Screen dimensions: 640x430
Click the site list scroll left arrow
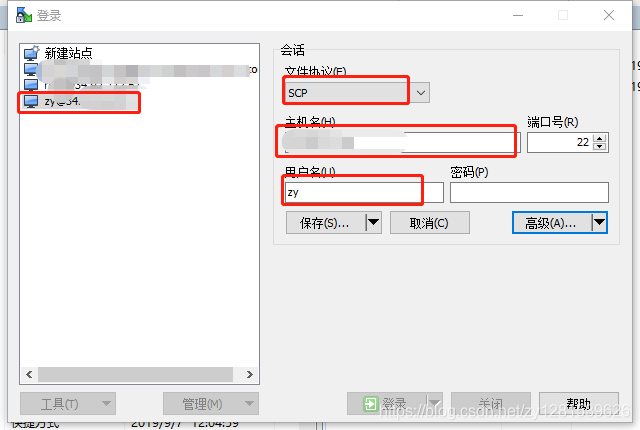[x=29, y=375]
